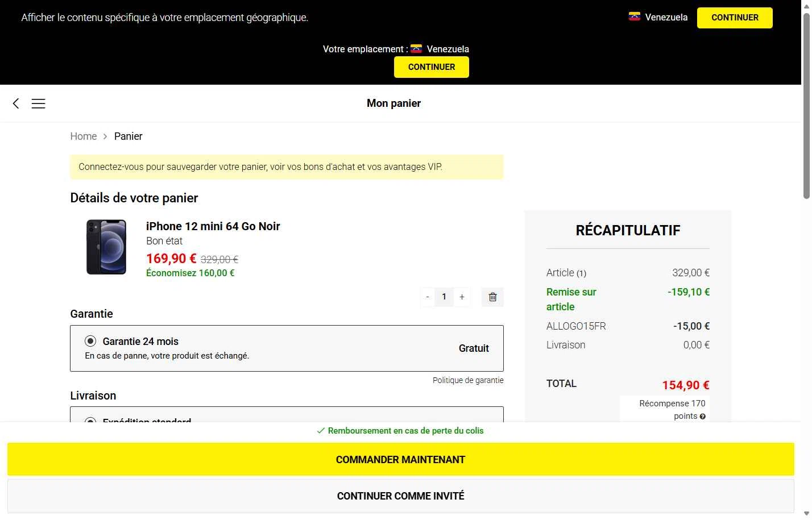Image resolution: width=812 pixels, height=520 pixels.
Task: Click the Gratuit warranty price label
Action: pos(474,348)
